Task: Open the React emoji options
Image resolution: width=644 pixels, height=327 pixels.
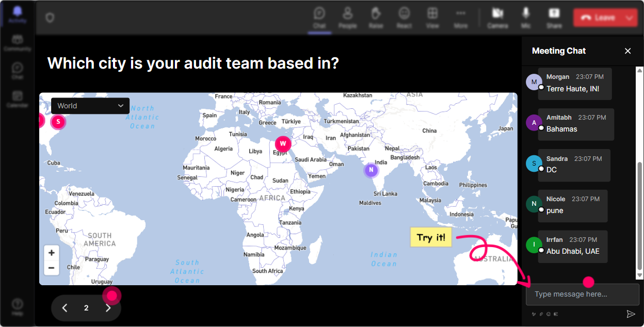Action: point(404,18)
